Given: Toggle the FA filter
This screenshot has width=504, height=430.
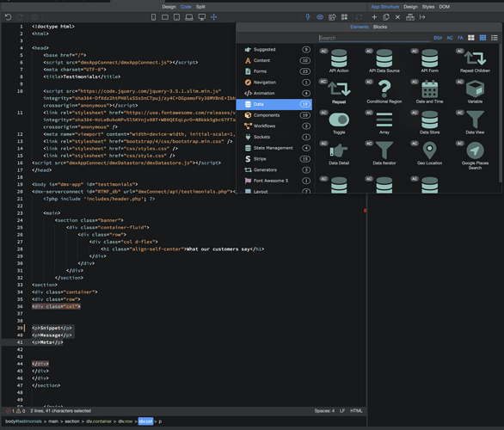Looking at the screenshot, I should [x=460, y=38].
